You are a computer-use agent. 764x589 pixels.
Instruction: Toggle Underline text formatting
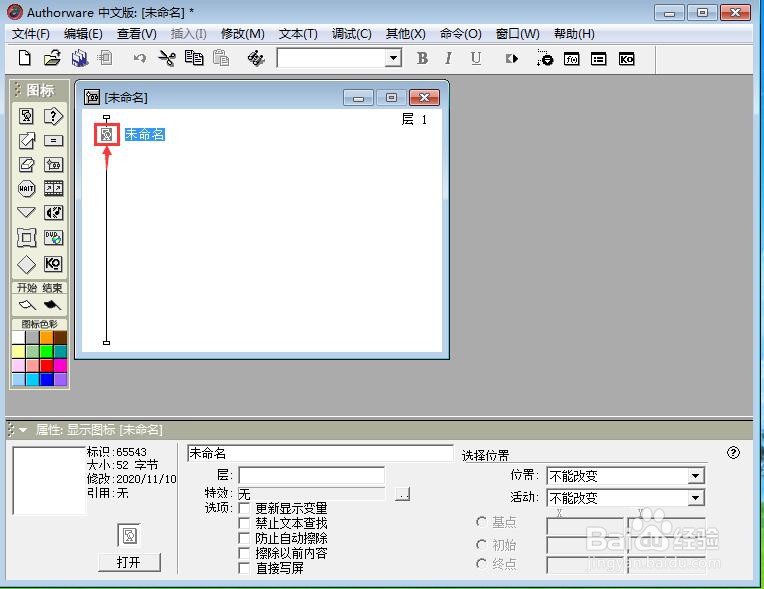pos(476,58)
